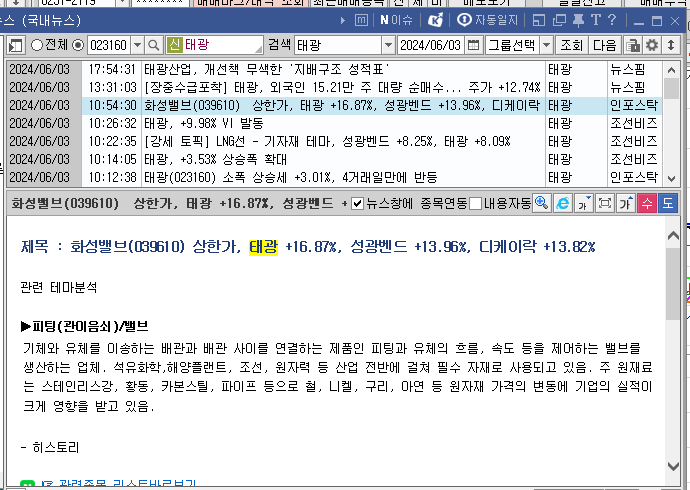The height and width of the screenshot is (490, 690).
Task: Open article in Internet Explorer icon
Action: click(x=563, y=203)
